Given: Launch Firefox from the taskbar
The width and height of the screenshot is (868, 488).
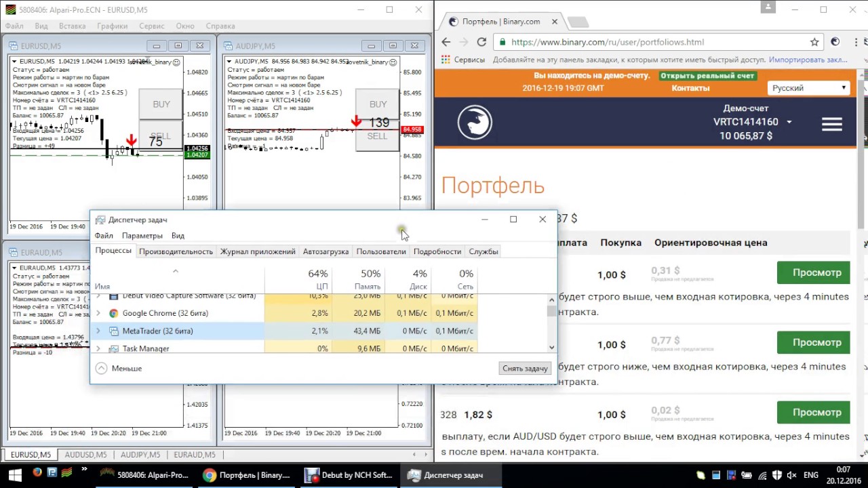Looking at the screenshot, I should [x=37, y=472].
